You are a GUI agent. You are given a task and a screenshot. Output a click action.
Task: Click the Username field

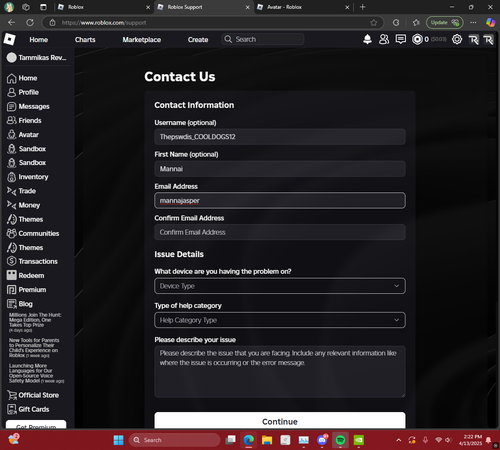pyautogui.click(x=280, y=137)
